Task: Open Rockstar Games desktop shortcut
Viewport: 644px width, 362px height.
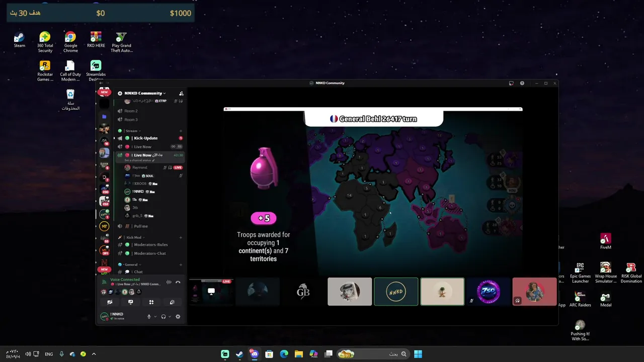Action: tap(45, 71)
